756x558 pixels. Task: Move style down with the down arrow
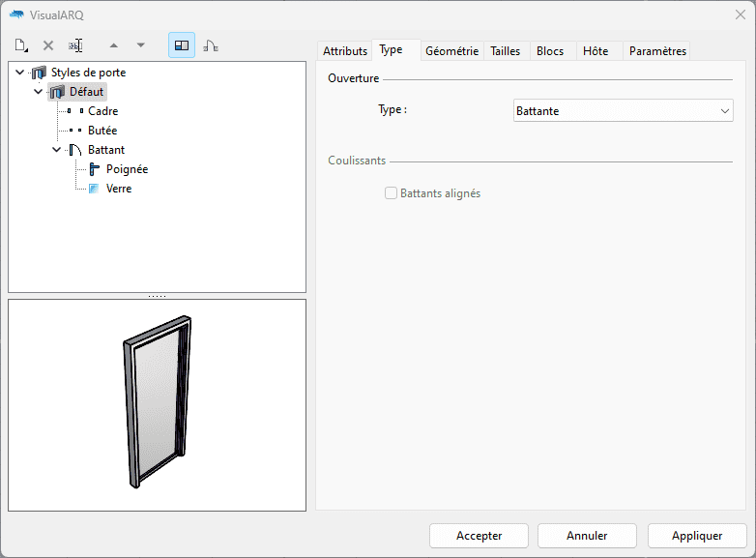click(x=141, y=45)
